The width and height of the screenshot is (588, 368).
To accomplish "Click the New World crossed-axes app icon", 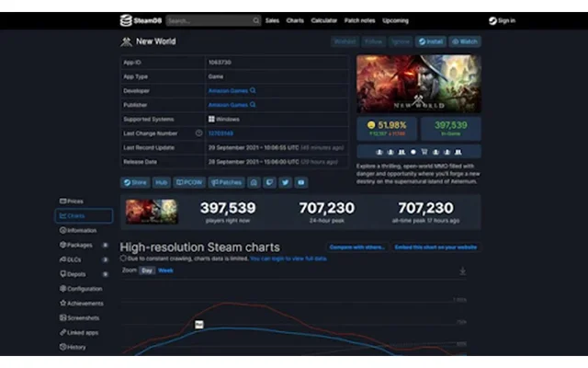I will point(126,41).
